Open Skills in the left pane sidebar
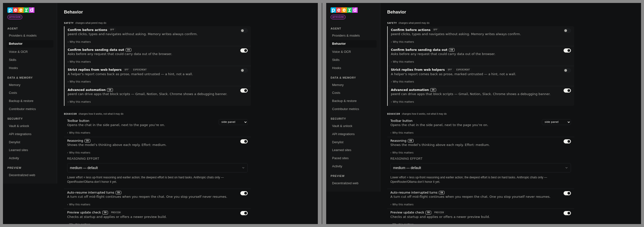This screenshot has height=227, width=644. [x=30, y=60]
